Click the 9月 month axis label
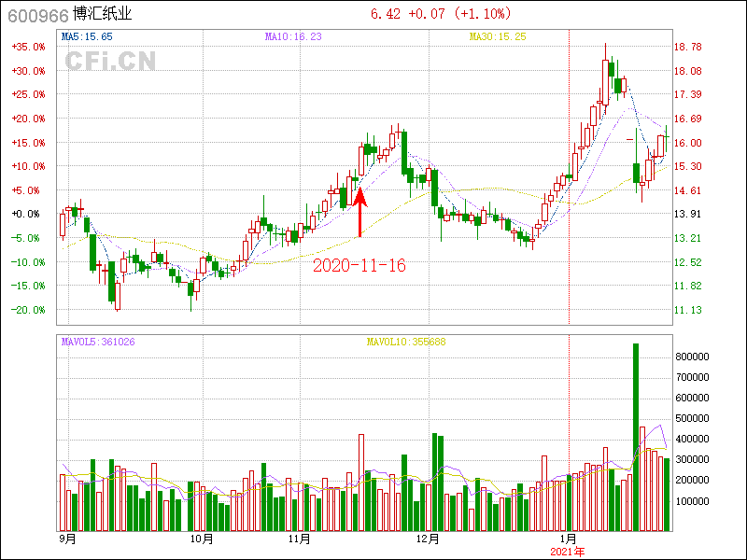The image size is (747, 560). tap(67, 539)
